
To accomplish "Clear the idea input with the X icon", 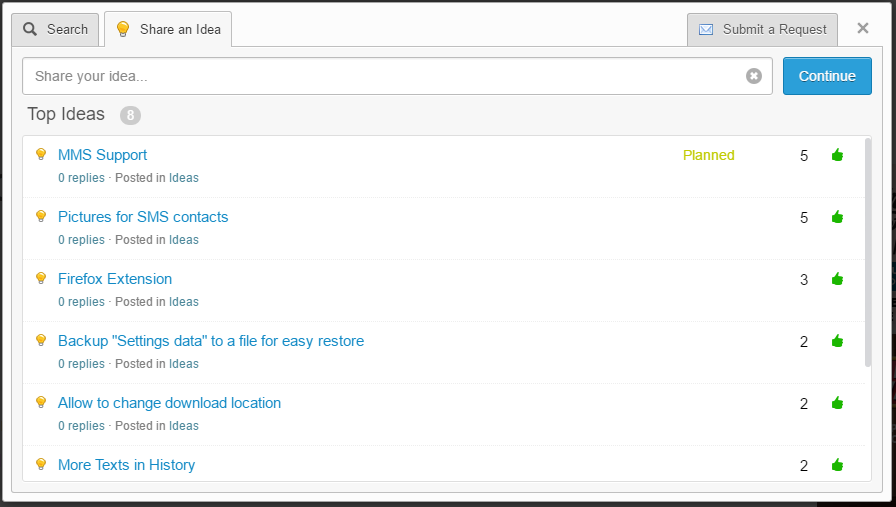I will click(x=754, y=76).
